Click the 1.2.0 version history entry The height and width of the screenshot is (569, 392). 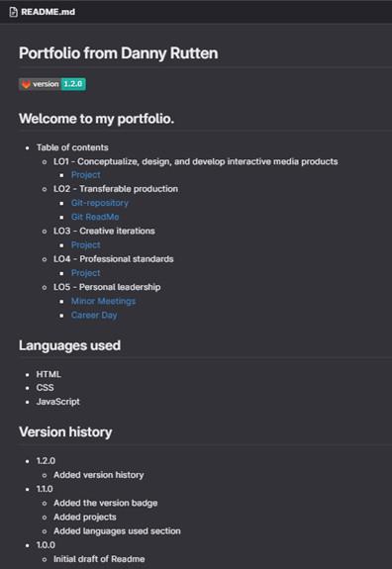[46, 461]
